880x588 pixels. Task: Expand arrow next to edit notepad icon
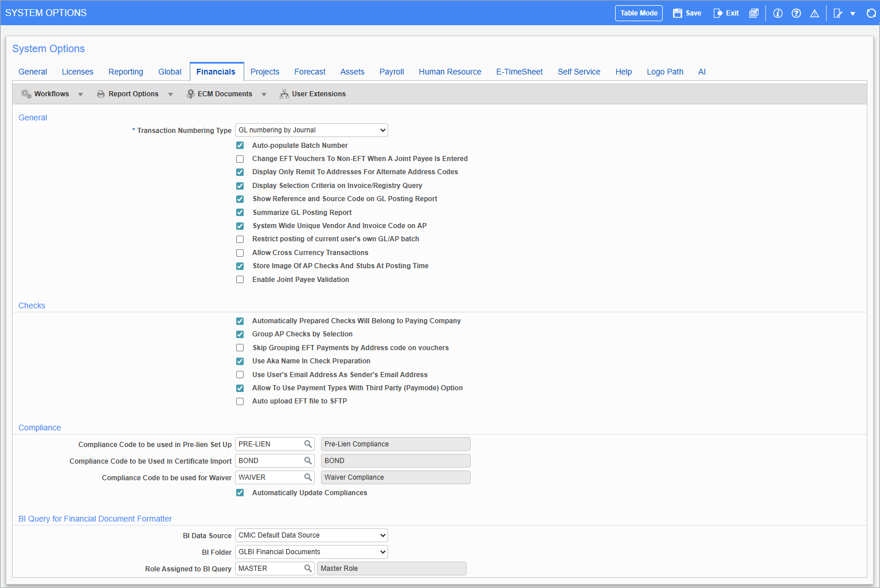(x=853, y=14)
